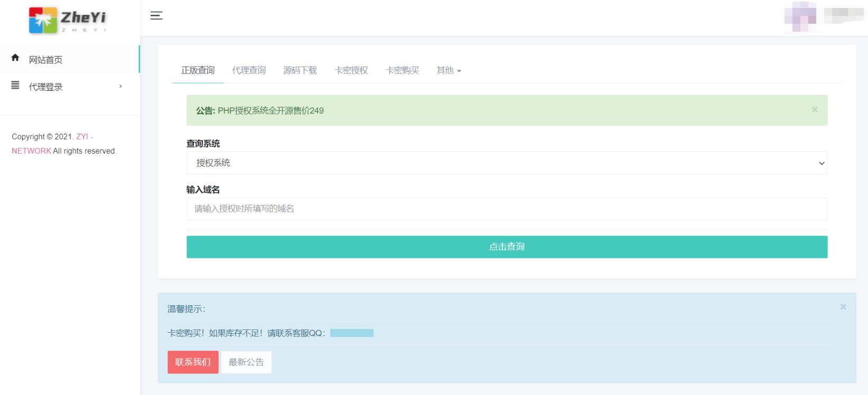This screenshot has height=395, width=868.
Task: Click the ZheYi logo
Action: click(68, 20)
